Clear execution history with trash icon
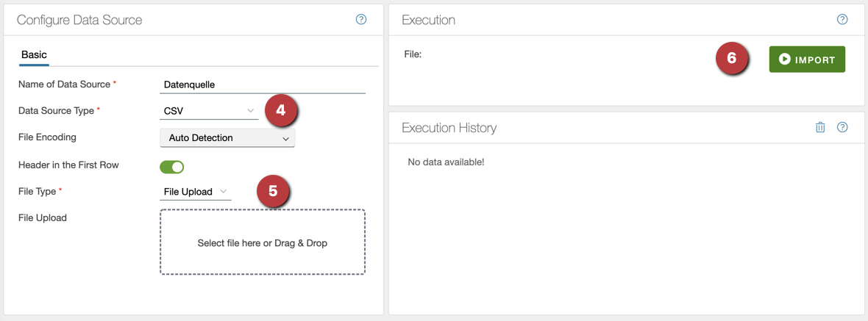 coord(820,127)
